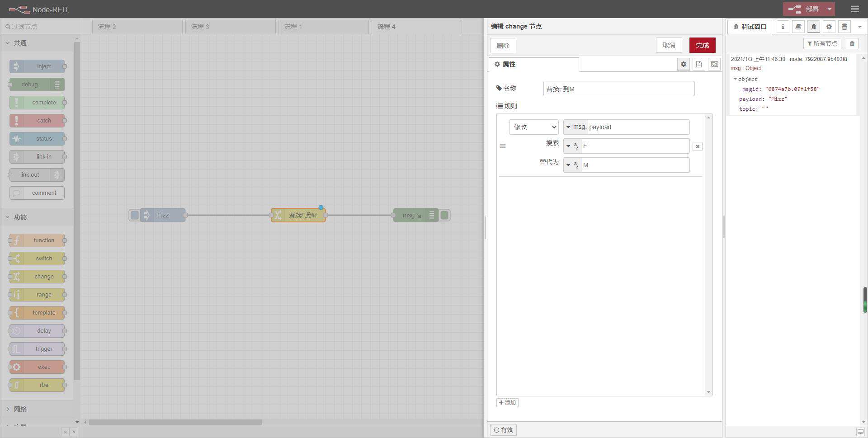Collapse the 共通 palette category
This screenshot has width=868, height=438.
[37, 43]
